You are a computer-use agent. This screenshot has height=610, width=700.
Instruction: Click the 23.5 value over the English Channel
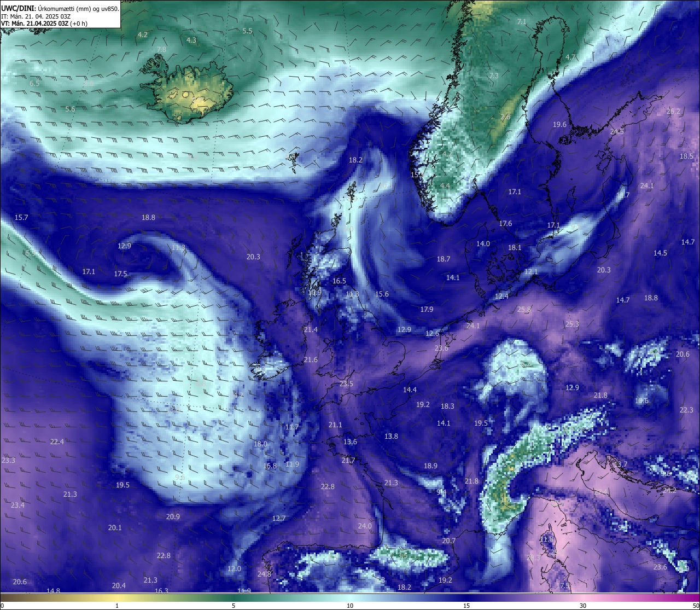point(346,384)
